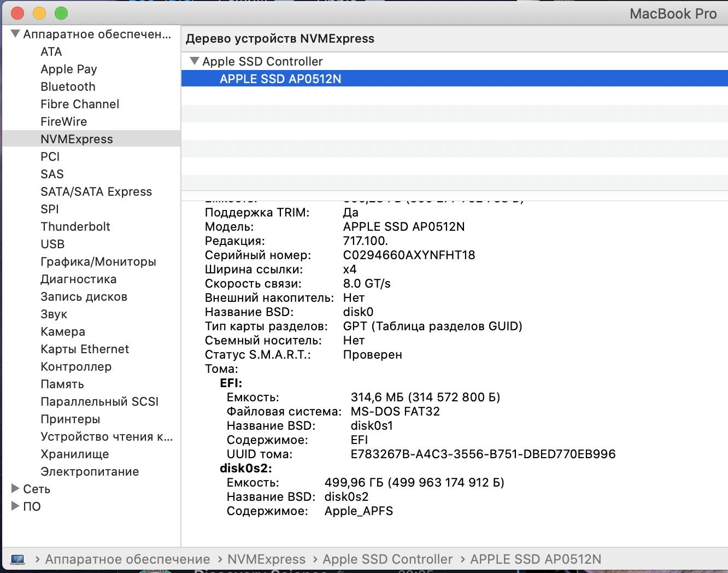
Task: Click the MS-DOS FAT32 file system value
Action: coord(395,411)
